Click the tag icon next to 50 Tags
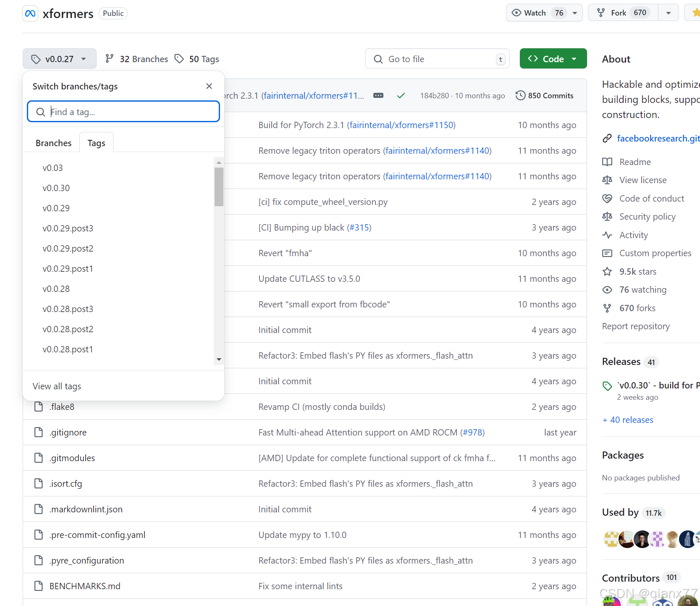 coord(179,58)
